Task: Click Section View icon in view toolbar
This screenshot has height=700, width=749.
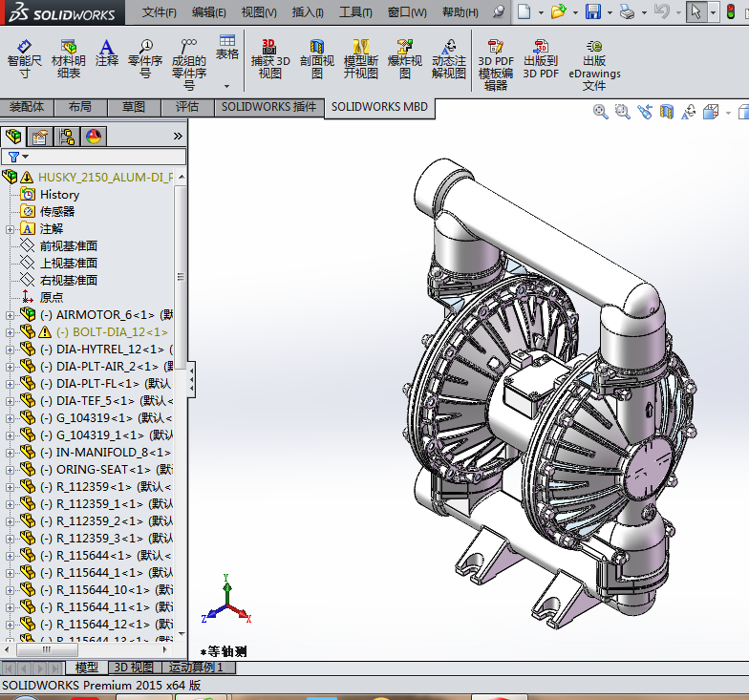Action: [x=667, y=112]
